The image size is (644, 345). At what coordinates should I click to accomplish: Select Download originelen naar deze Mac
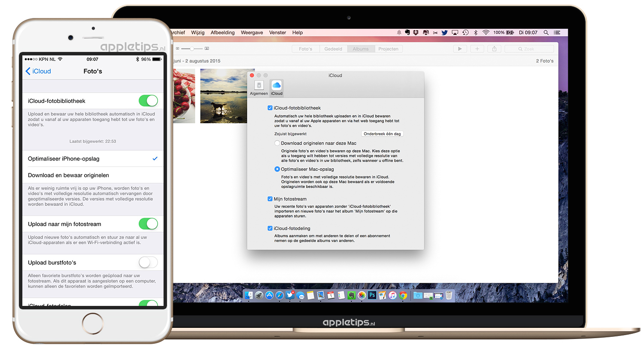click(x=277, y=143)
